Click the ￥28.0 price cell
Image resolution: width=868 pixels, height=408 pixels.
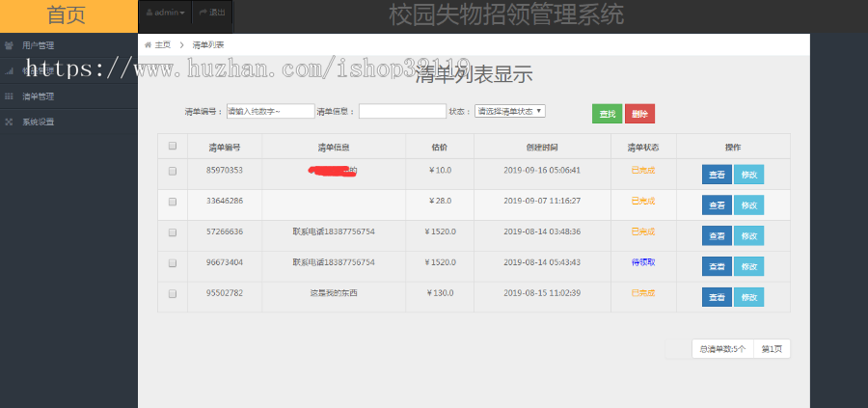[440, 201]
